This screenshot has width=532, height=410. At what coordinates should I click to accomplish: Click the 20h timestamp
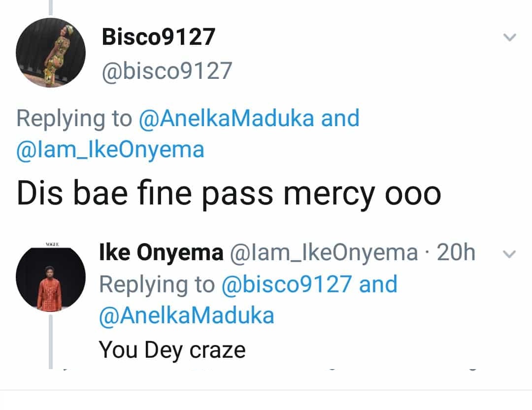coord(456,253)
